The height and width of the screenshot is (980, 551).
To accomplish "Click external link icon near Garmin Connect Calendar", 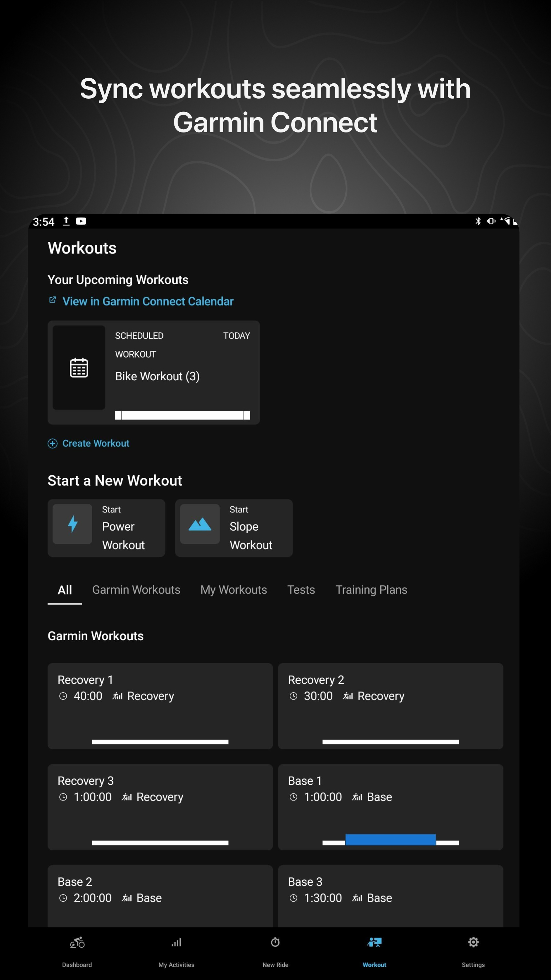I will [x=52, y=300].
